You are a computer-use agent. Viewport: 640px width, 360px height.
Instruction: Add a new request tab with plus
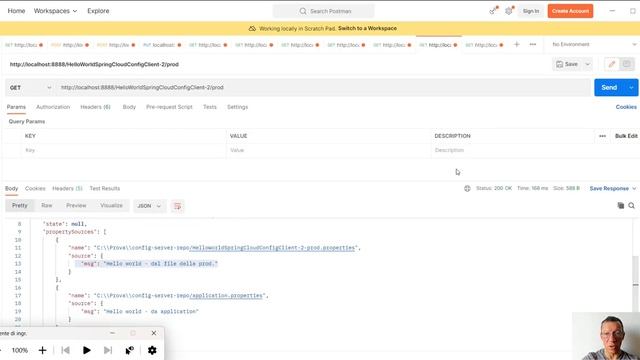pos(516,44)
